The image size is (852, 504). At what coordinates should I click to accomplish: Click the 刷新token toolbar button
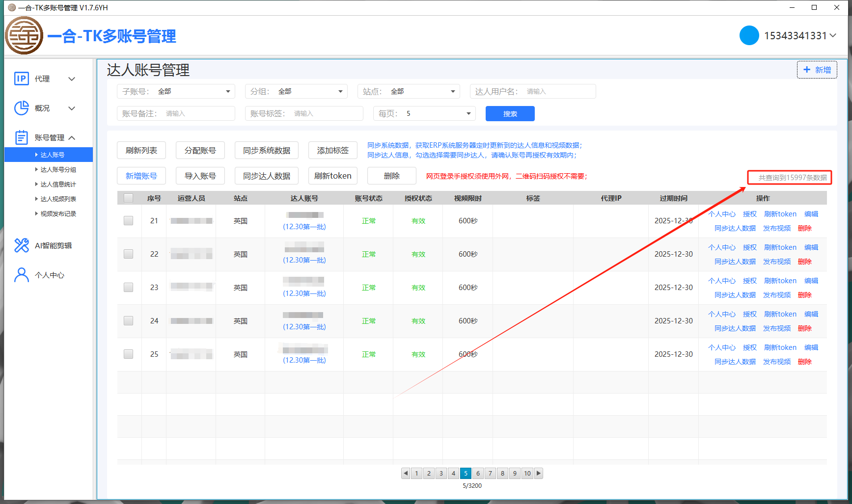pyautogui.click(x=333, y=176)
